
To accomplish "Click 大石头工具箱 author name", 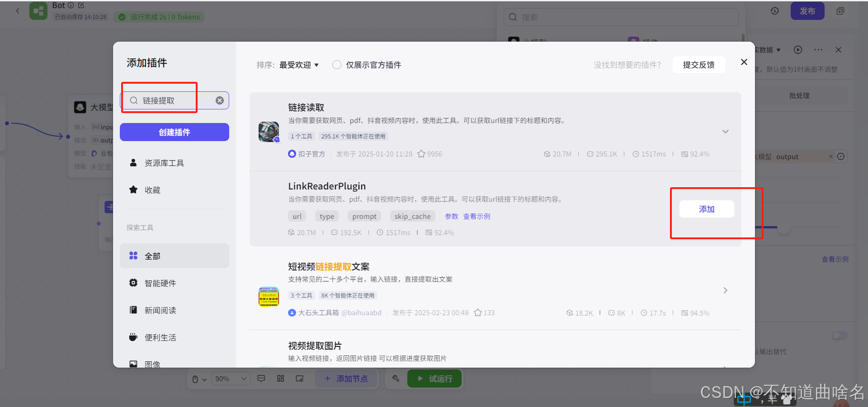I will click(318, 313).
